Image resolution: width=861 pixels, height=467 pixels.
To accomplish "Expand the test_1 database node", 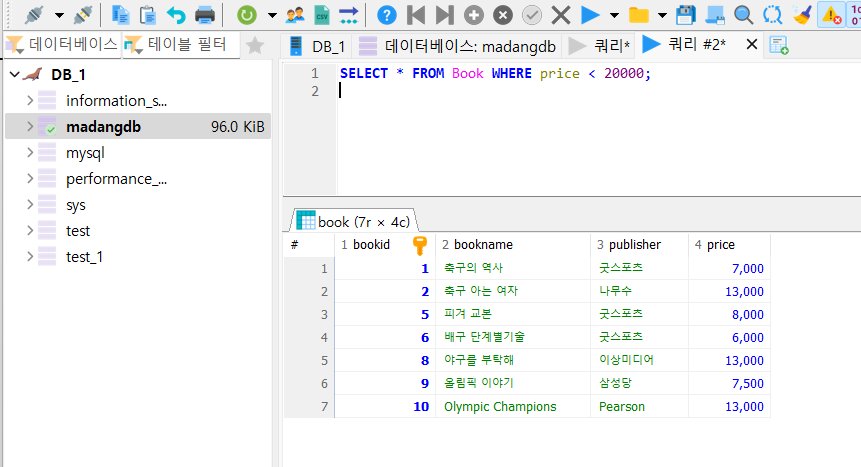I will (30, 257).
